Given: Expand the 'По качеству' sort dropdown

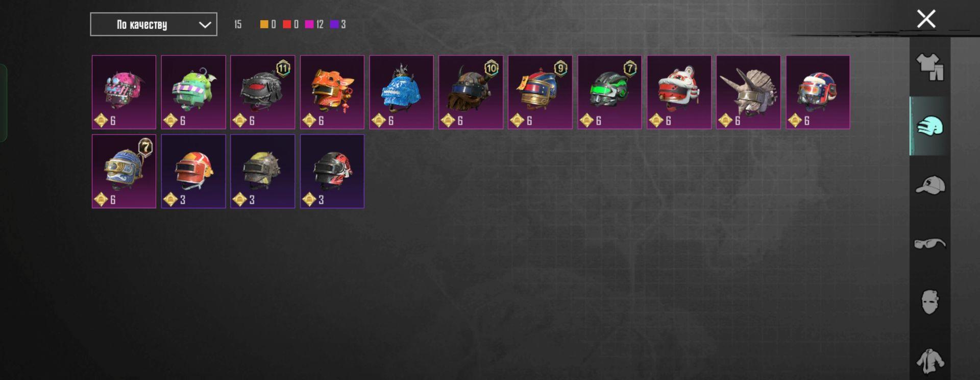Looking at the screenshot, I should pyautogui.click(x=154, y=25).
